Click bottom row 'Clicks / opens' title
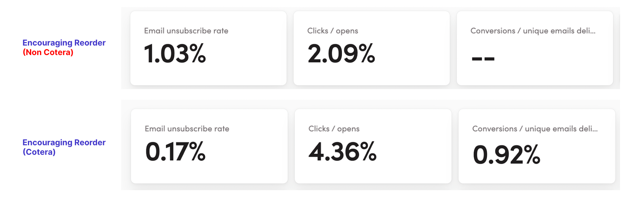Screen dimensions: 644x203 tap(334, 129)
